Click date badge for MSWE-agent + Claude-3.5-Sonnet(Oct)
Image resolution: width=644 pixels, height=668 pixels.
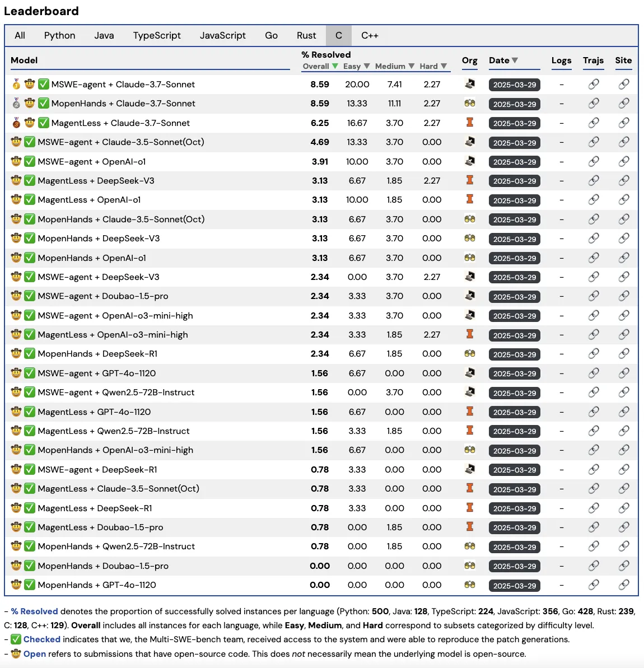pyautogui.click(x=515, y=143)
